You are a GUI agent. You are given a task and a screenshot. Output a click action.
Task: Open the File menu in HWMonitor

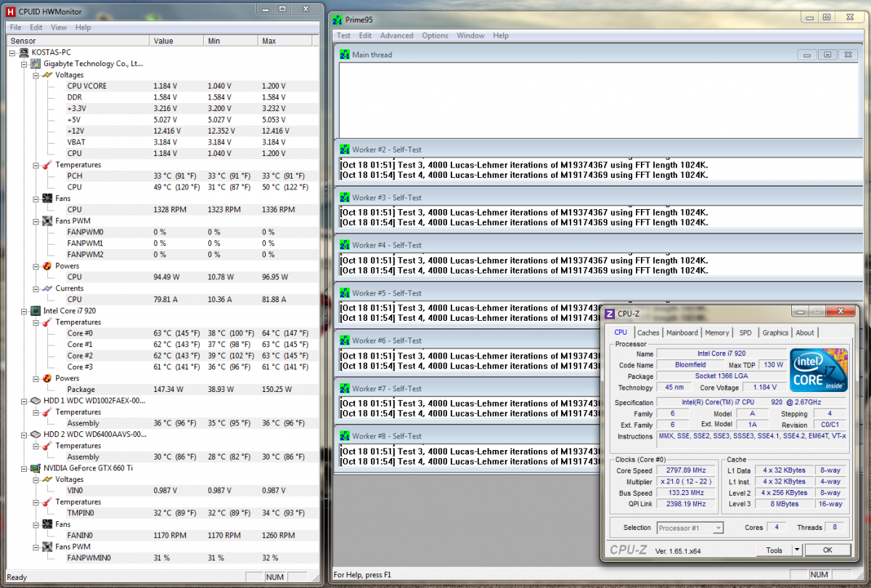15,28
